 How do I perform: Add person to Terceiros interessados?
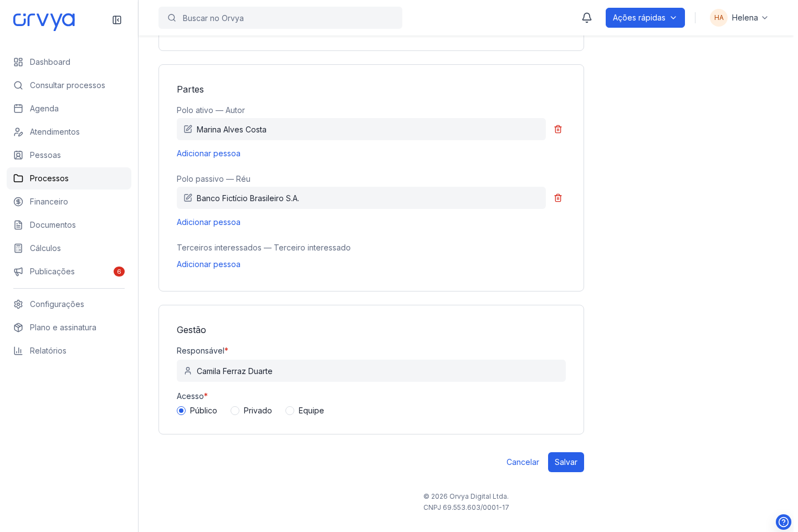(x=208, y=264)
